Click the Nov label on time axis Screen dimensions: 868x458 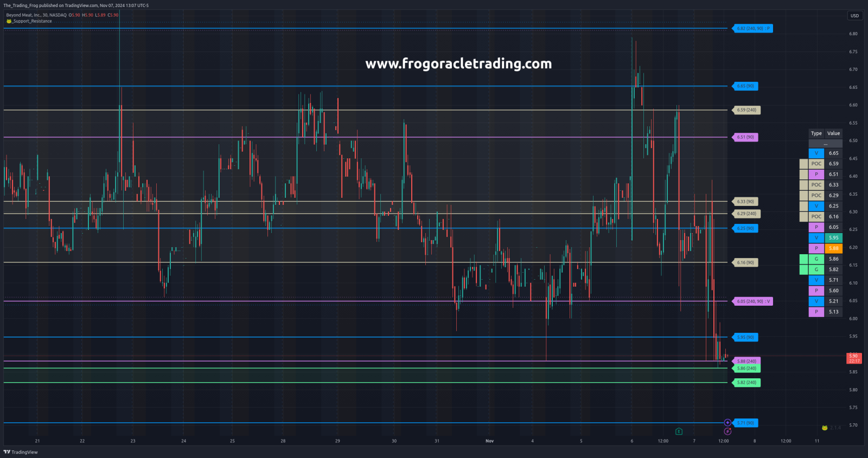(x=489, y=441)
